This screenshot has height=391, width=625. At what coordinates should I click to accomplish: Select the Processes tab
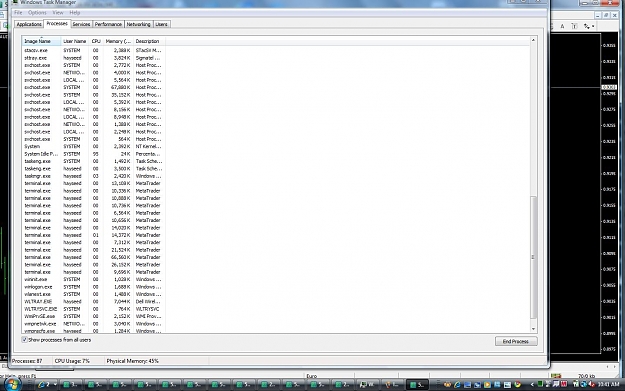pyautogui.click(x=57, y=24)
